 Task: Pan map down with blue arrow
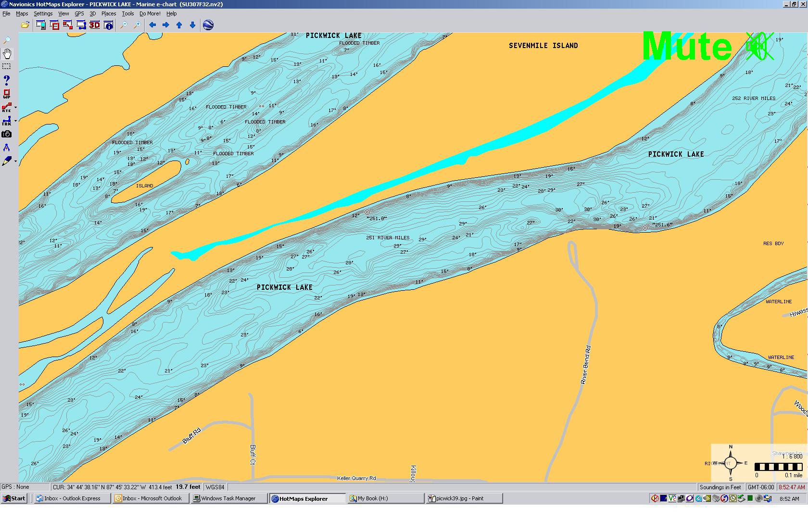click(192, 25)
